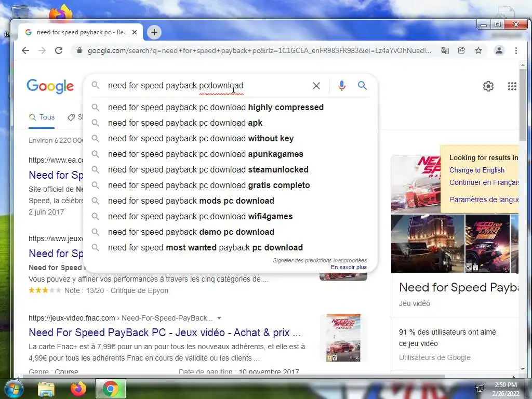Click the taskbar clock showing 2:50 PM

click(506, 389)
